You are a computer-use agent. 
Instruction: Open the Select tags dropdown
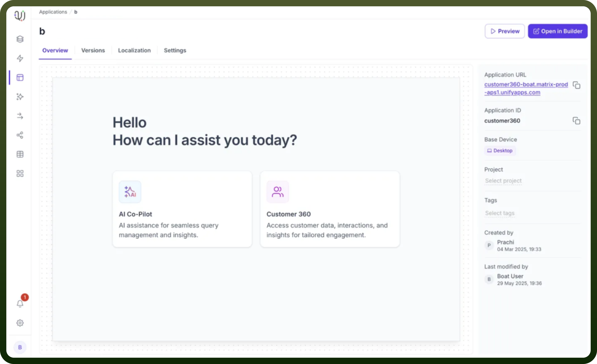click(x=500, y=213)
